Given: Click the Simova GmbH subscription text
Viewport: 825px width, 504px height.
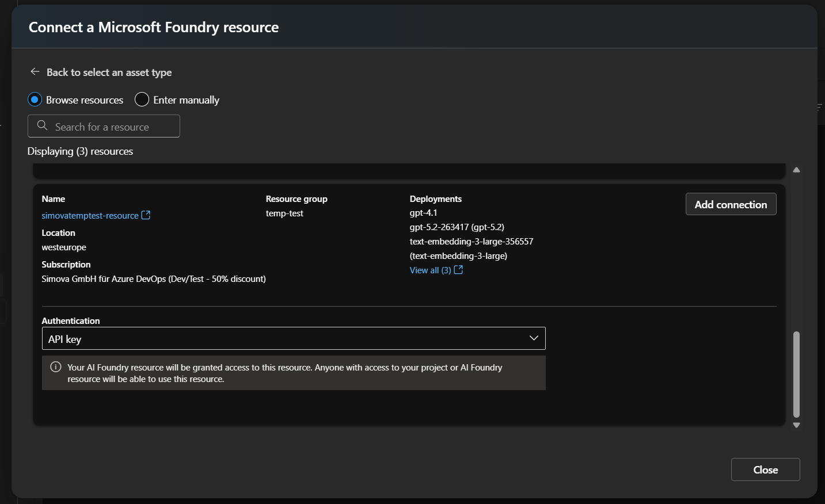Looking at the screenshot, I should 154,279.
